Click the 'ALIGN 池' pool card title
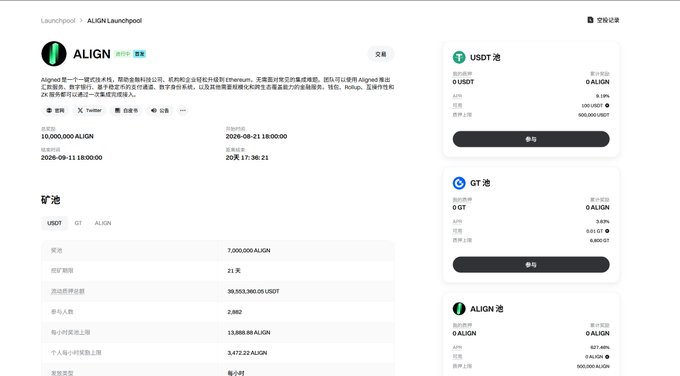The width and height of the screenshot is (680, 376). coord(487,309)
